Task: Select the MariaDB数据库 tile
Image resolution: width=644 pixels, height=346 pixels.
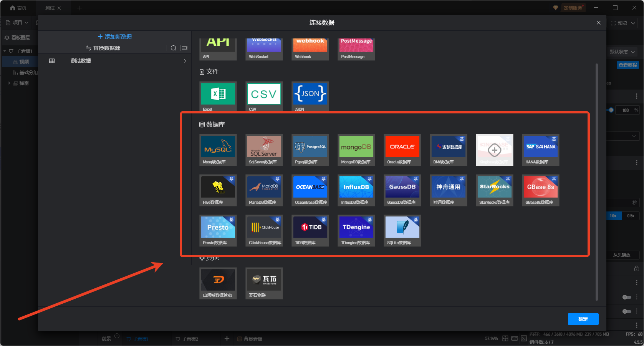Action: (x=264, y=190)
